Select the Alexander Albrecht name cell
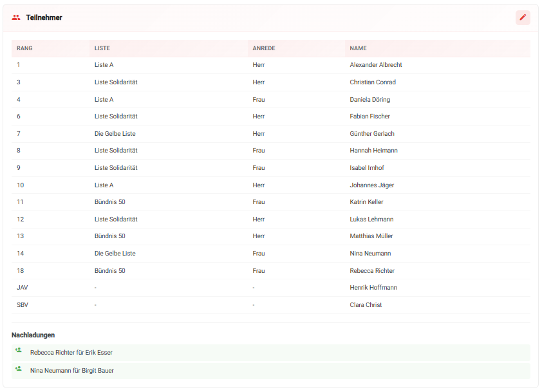The width and height of the screenshot is (542, 392). pyautogui.click(x=376, y=65)
